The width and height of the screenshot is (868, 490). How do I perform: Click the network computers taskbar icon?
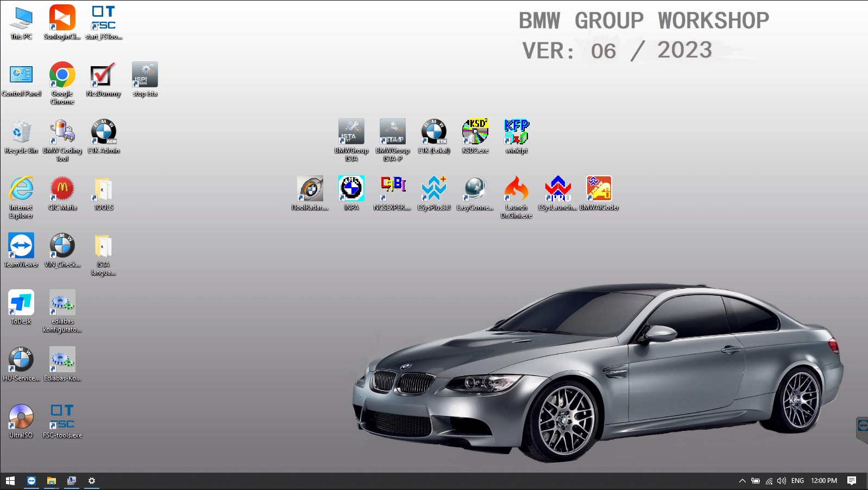[x=72, y=481]
